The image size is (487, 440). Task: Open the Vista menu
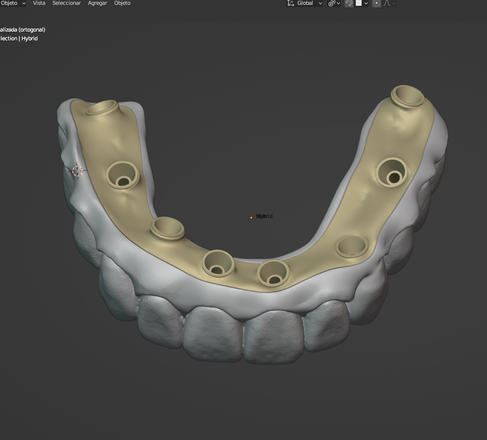point(39,3)
